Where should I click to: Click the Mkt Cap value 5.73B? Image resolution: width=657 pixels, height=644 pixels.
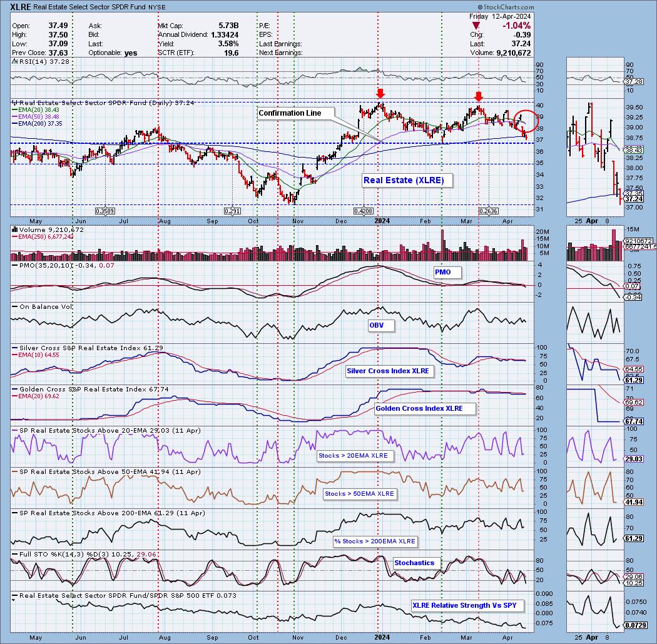point(228,26)
